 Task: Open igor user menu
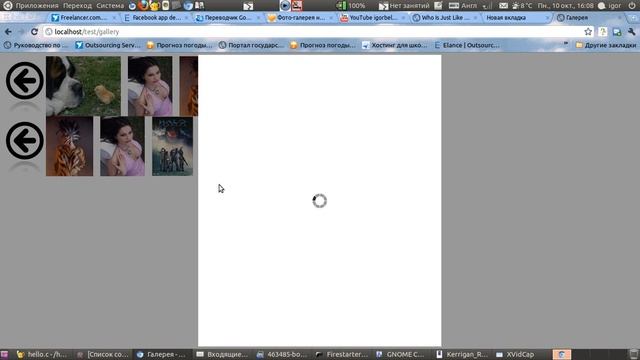[610, 6]
